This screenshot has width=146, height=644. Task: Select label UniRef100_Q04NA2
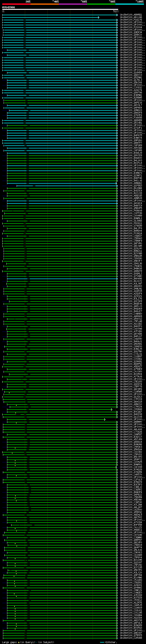pyautogui.click(x=131, y=588)
